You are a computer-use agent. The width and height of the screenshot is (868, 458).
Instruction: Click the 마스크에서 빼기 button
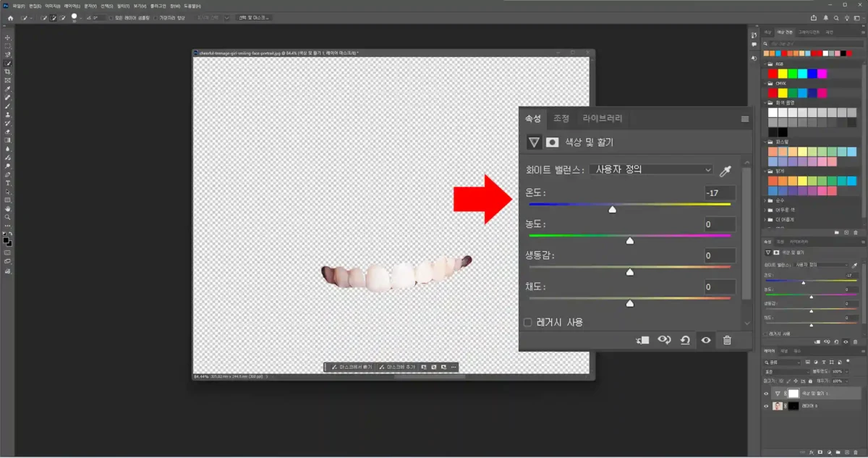(x=352, y=367)
